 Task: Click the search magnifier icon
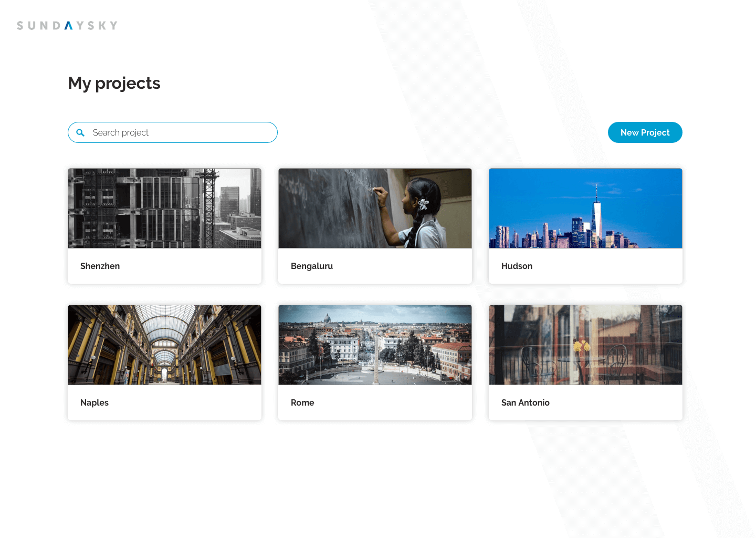(80, 132)
